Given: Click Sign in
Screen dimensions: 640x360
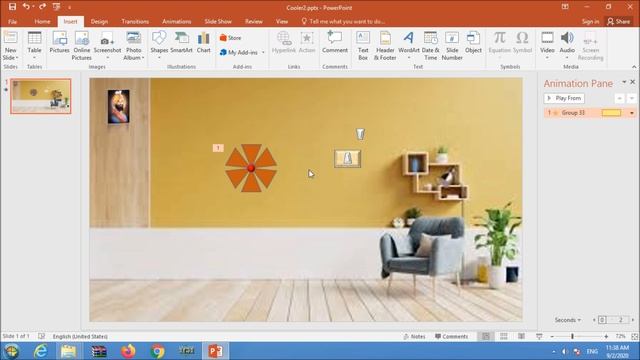Looking at the screenshot, I should [x=590, y=21].
